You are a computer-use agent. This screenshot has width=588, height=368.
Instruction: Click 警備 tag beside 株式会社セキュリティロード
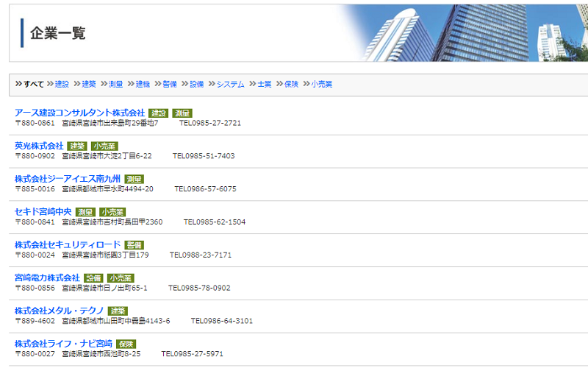pyautogui.click(x=134, y=245)
